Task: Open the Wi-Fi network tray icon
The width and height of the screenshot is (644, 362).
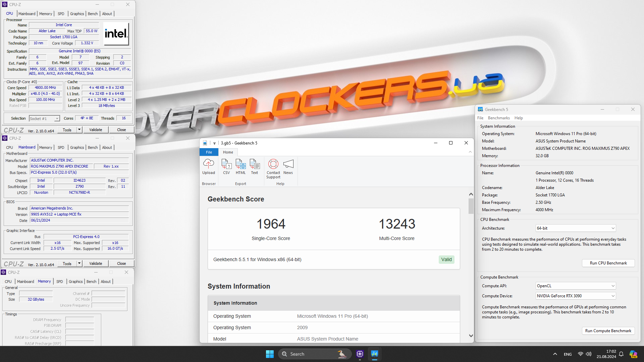Action: coord(580,354)
